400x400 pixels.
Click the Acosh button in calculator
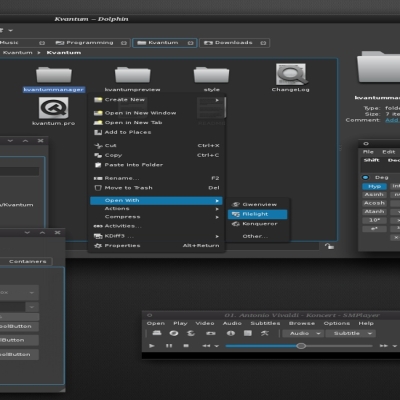click(x=374, y=203)
